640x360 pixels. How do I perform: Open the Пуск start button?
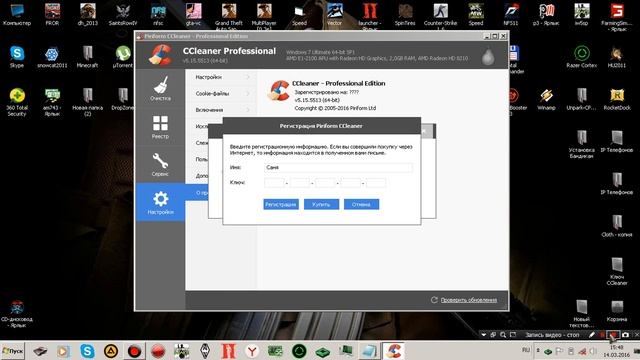point(13,351)
